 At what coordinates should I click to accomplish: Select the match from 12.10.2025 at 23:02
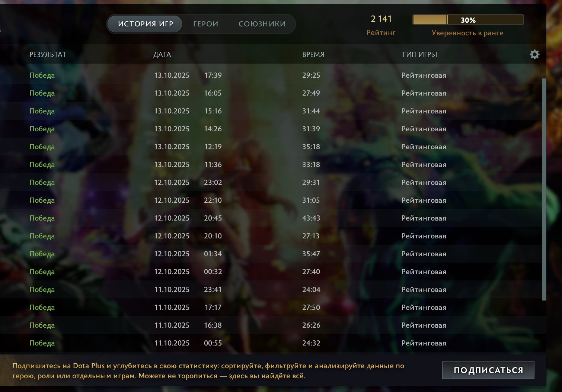271,182
